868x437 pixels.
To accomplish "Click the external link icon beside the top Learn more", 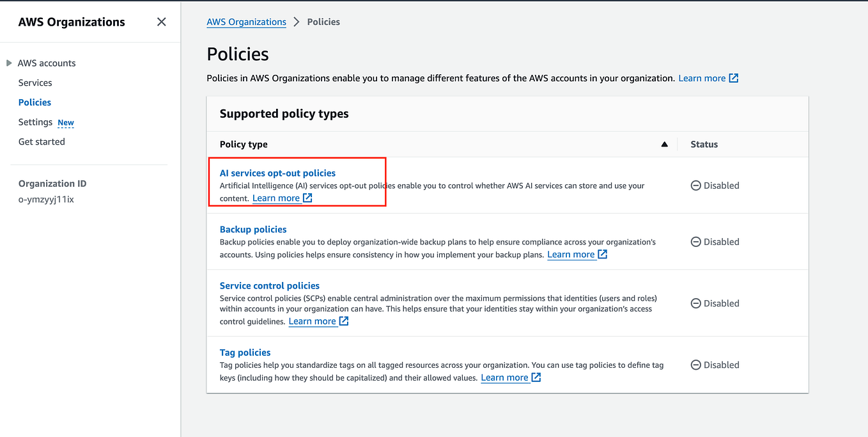I will [734, 78].
